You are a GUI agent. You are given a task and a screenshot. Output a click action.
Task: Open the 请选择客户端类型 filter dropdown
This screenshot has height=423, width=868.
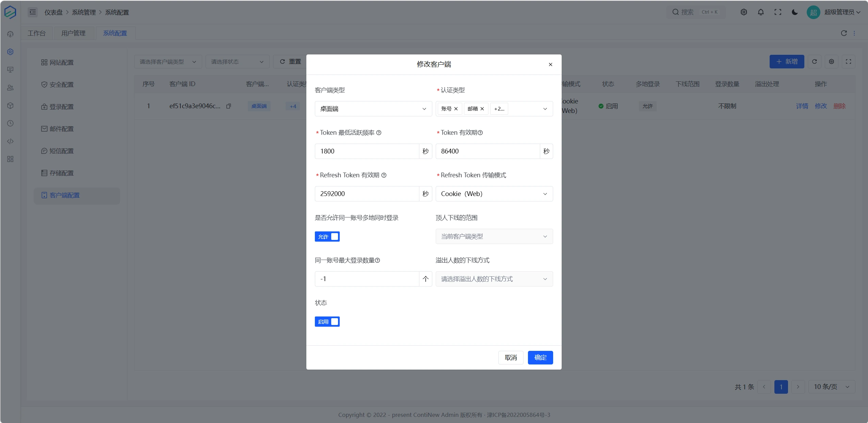(168, 62)
